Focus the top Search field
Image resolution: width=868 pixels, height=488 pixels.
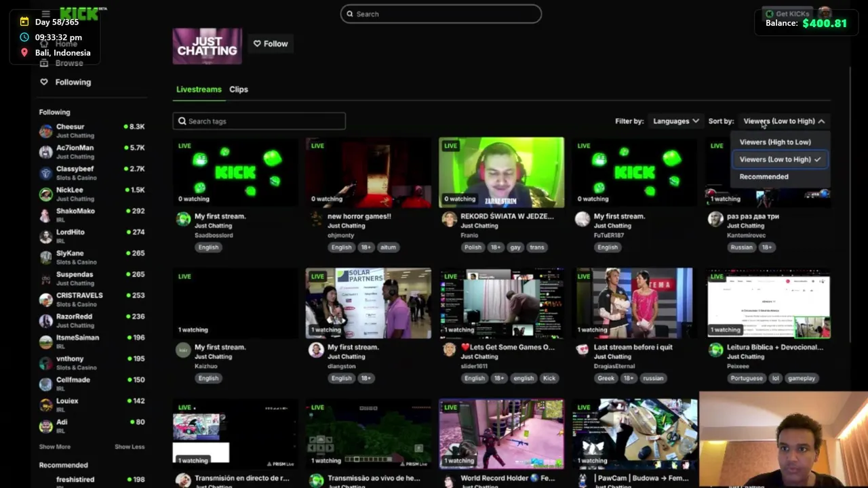(441, 14)
